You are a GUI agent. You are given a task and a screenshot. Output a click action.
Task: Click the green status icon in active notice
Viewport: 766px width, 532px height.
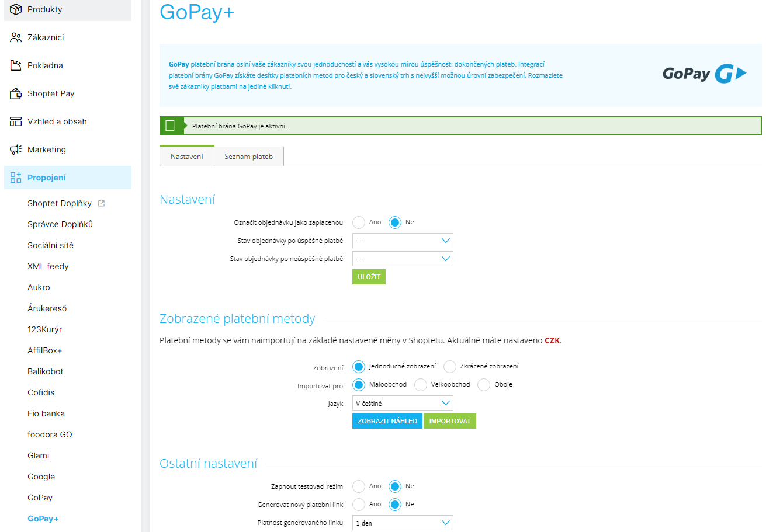170,126
